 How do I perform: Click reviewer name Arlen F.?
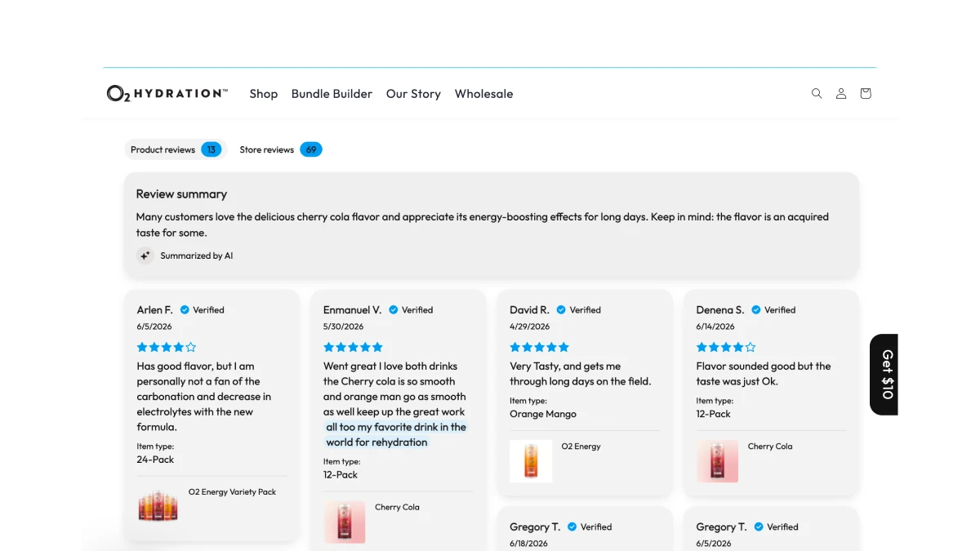tap(155, 310)
